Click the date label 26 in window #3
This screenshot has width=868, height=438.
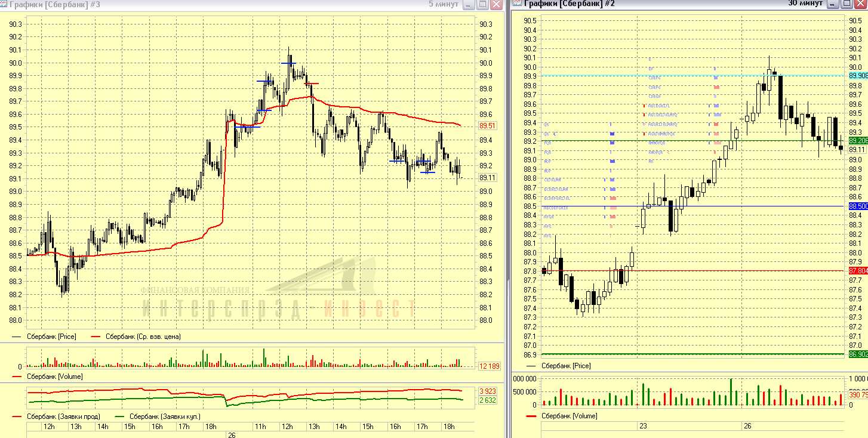232,434
